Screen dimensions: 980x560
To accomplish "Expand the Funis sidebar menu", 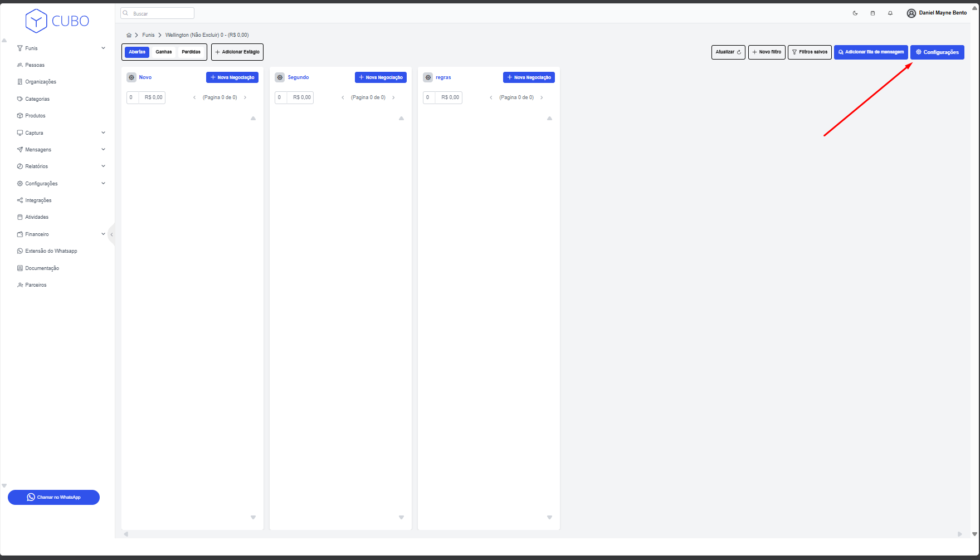I will pos(103,48).
